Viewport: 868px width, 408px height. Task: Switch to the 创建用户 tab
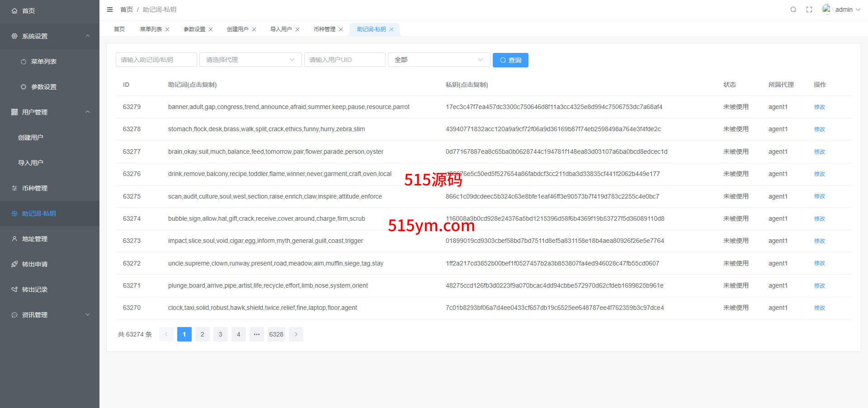237,29
